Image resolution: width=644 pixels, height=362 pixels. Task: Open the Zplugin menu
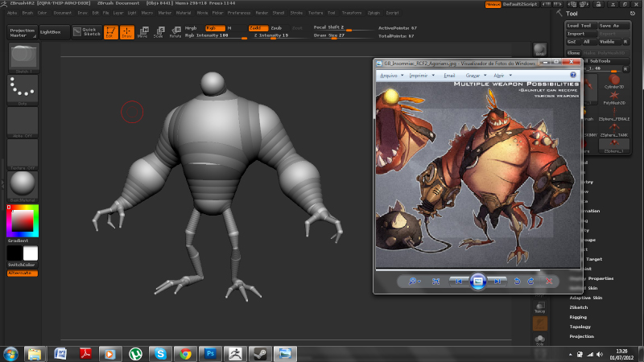(x=374, y=13)
